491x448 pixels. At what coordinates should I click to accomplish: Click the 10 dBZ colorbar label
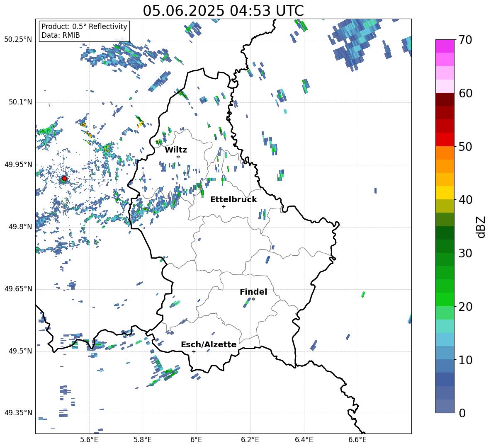click(x=465, y=360)
